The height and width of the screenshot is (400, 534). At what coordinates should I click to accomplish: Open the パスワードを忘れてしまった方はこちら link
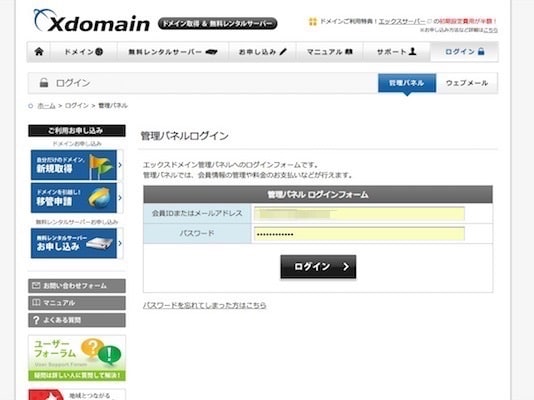204,305
